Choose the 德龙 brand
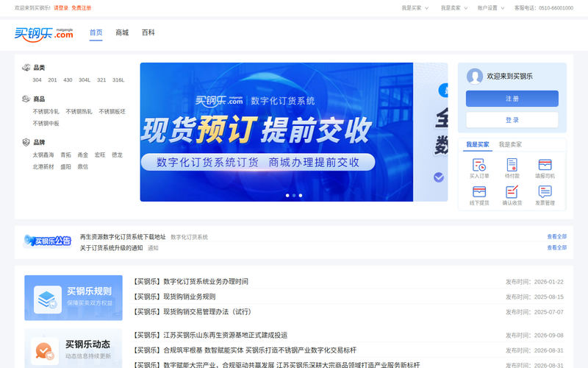This screenshot has width=588, height=368. point(117,155)
